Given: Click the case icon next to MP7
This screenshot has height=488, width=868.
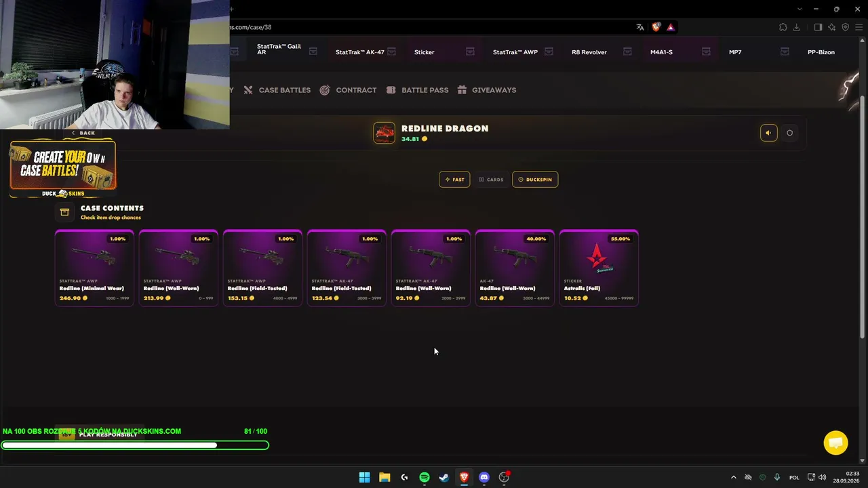Looking at the screenshot, I should [x=785, y=52].
